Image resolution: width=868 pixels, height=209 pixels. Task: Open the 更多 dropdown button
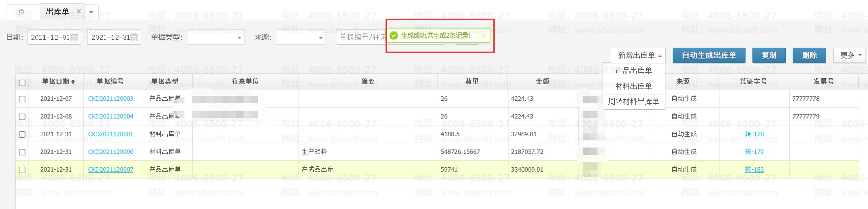851,55
